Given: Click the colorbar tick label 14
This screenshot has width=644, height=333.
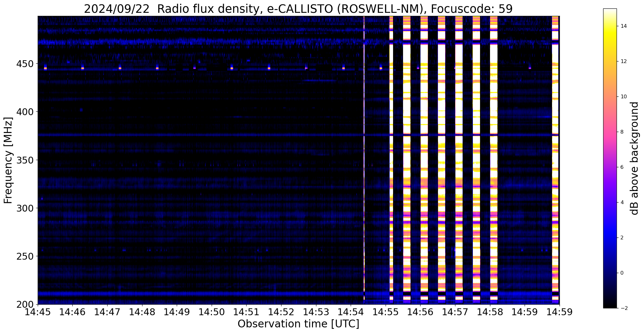Looking at the screenshot, I should (624, 26).
